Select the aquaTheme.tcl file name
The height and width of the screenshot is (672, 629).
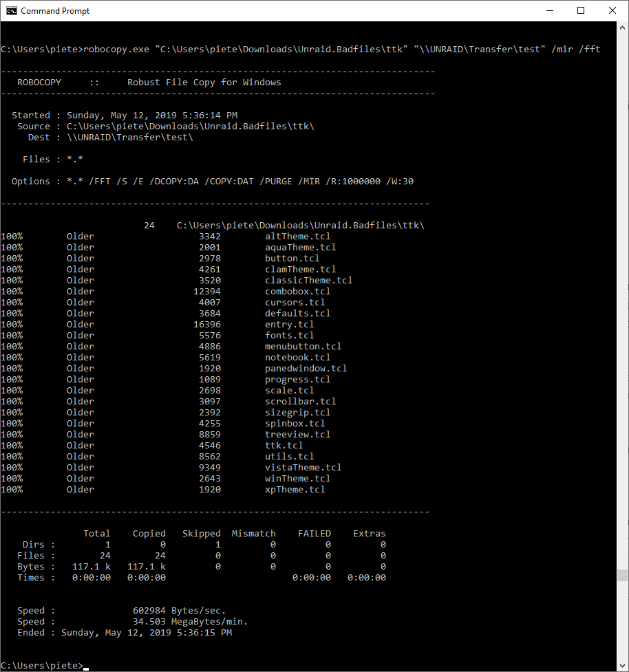pos(300,248)
